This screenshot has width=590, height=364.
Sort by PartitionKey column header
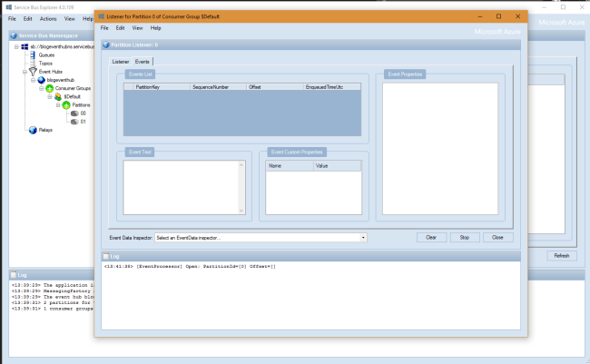click(162, 87)
